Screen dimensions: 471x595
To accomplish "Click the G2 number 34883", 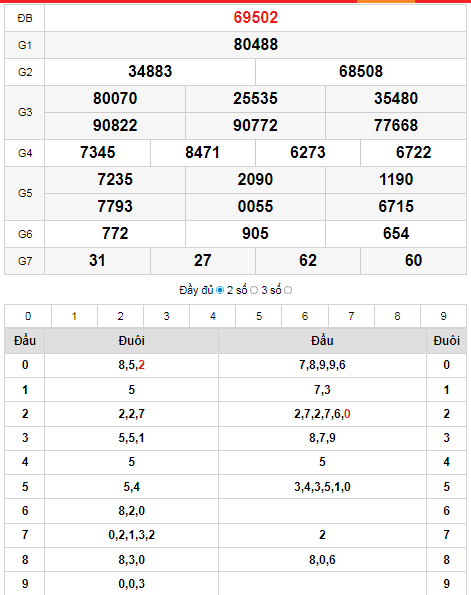I will click(x=150, y=71).
